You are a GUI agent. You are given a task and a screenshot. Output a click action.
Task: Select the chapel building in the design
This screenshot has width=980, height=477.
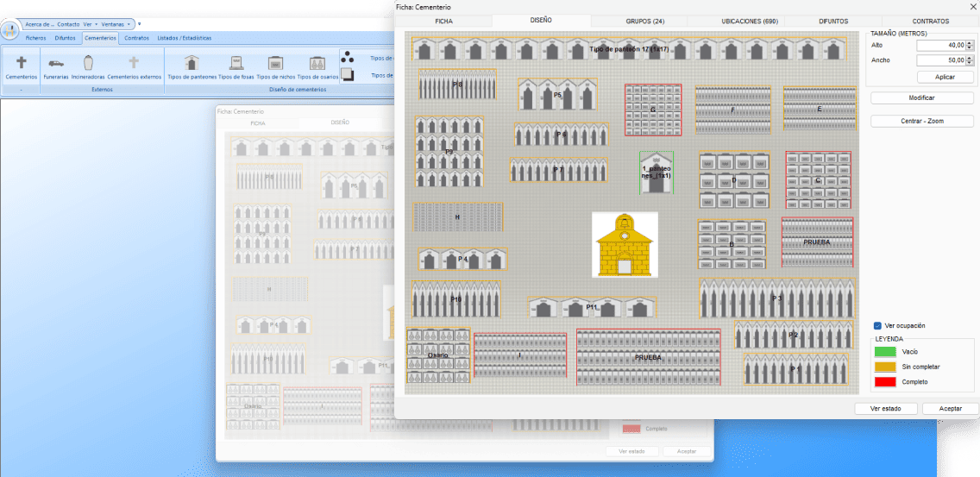pos(625,244)
